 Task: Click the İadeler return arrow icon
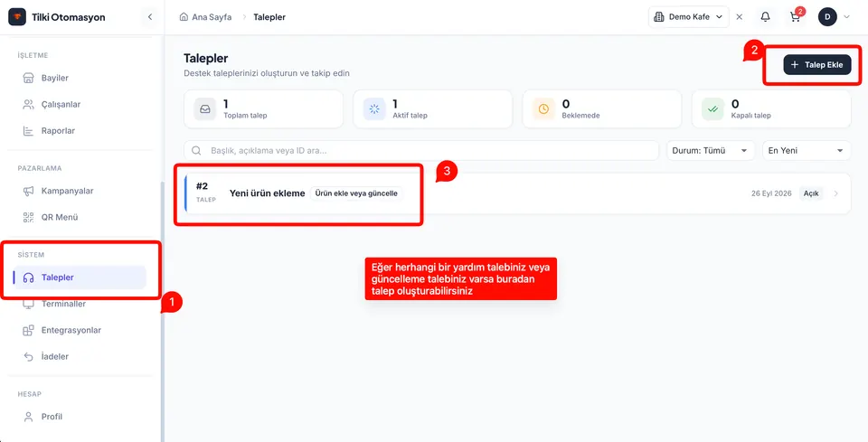[28, 357]
